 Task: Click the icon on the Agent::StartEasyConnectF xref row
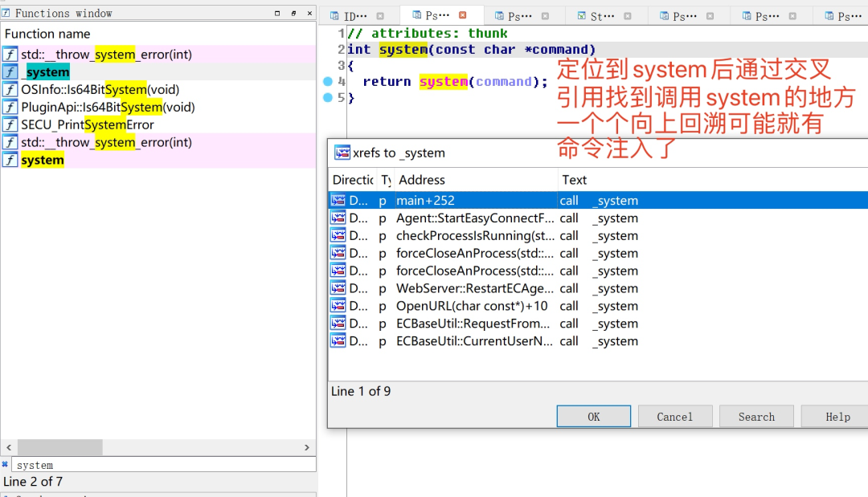pos(338,218)
